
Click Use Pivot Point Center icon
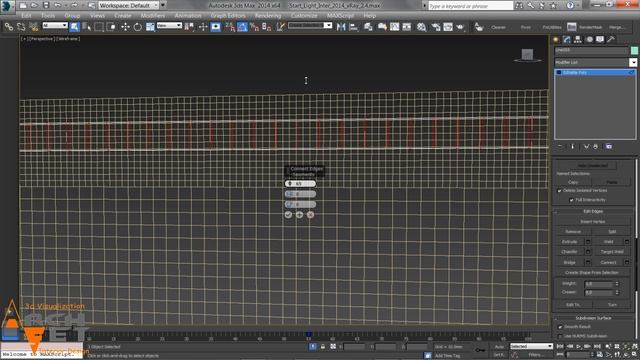click(x=189, y=27)
